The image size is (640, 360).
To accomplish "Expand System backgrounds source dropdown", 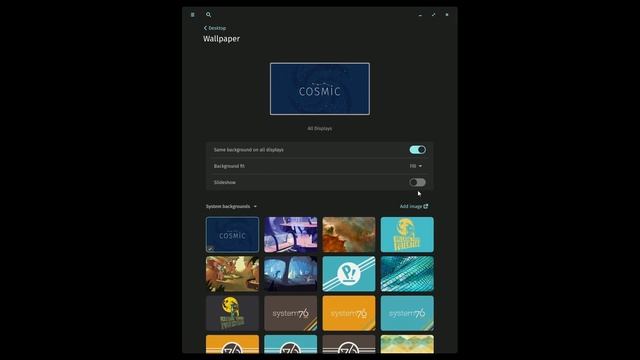I will click(231, 207).
